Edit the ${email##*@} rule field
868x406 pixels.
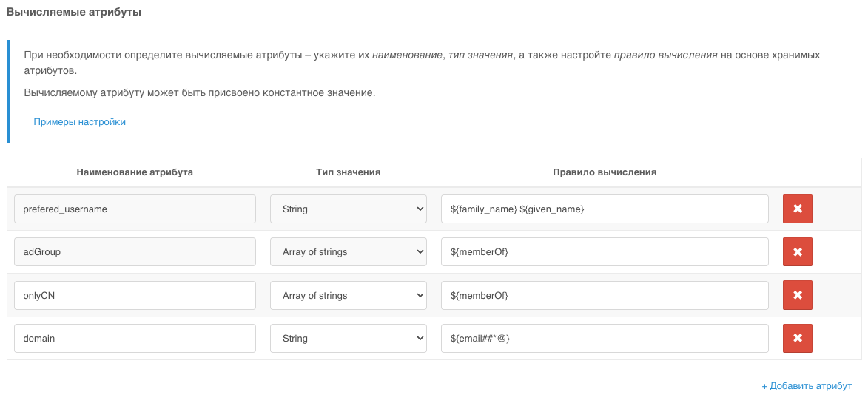605,338
